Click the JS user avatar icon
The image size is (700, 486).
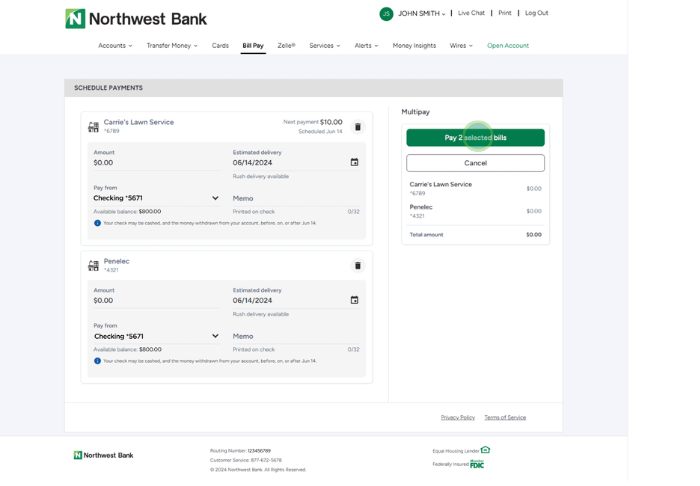coord(386,14)
